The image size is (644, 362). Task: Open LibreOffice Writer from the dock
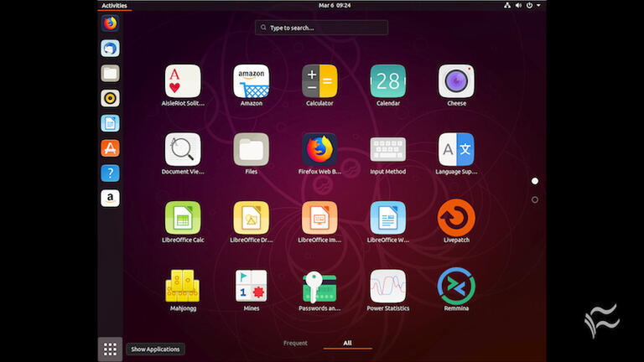coord(110,123)
